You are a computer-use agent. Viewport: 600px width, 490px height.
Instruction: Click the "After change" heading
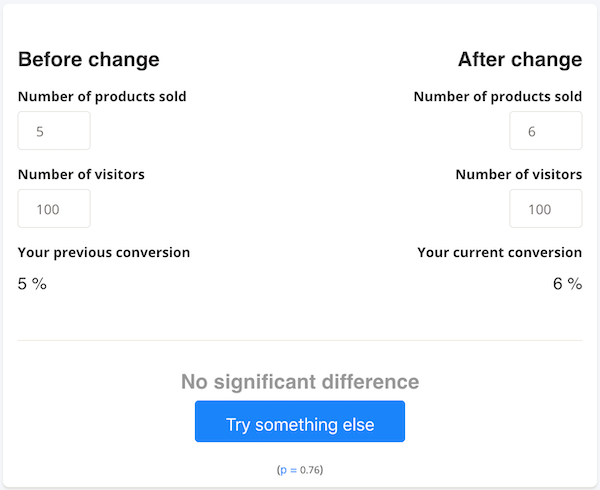(x=520, y=59)
